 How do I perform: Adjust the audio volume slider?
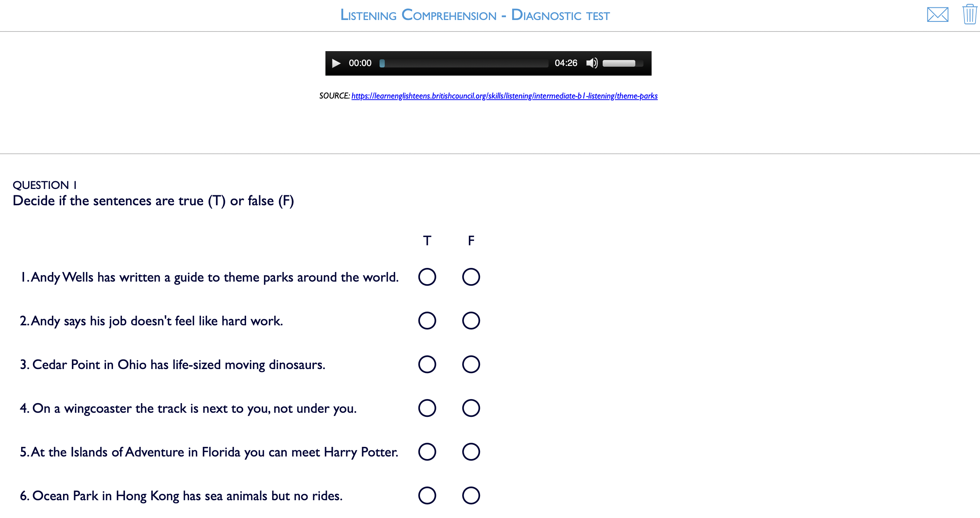pos(622,63)
